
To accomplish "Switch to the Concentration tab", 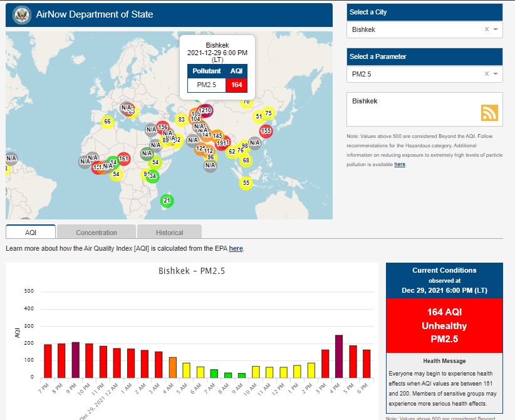I will (x=96, y=233).
